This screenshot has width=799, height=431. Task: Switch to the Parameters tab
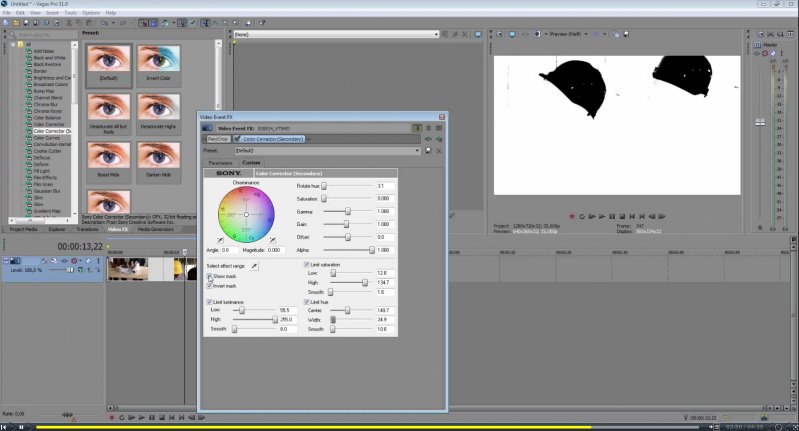coord(220,162)
